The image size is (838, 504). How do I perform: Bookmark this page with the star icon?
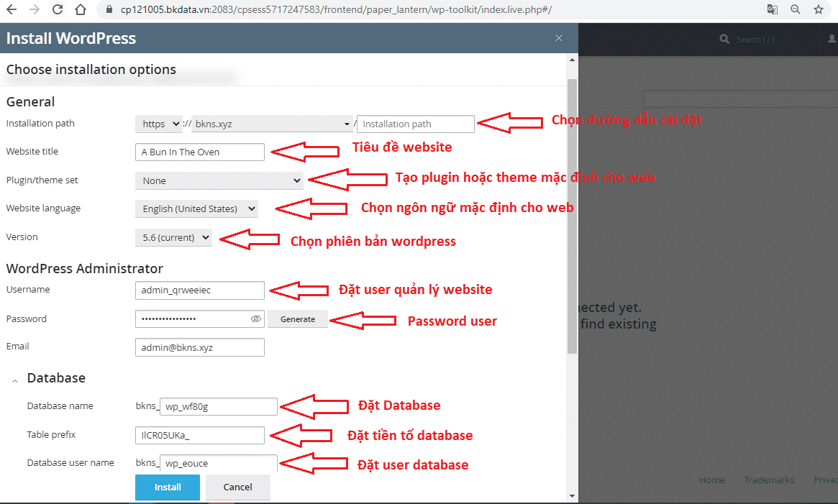point(819,9)
